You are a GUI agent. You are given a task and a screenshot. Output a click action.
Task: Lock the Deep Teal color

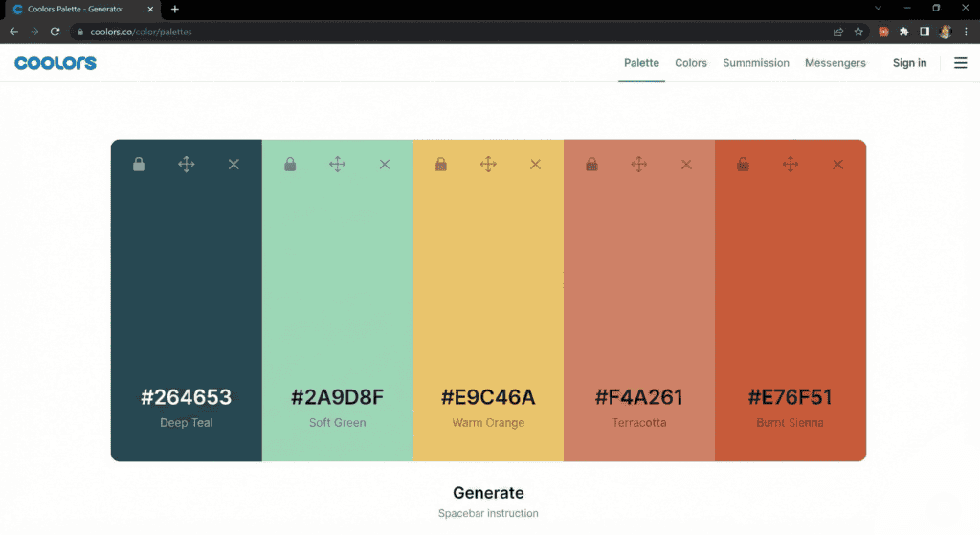[x=139, y=165]
